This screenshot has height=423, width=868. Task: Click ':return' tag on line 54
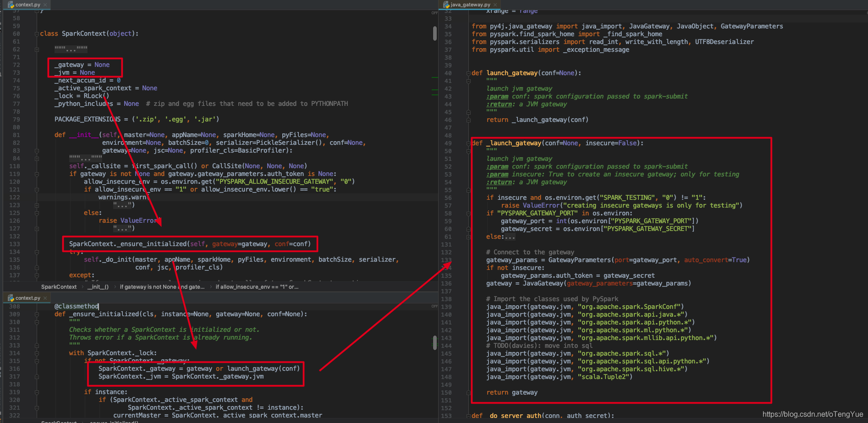pyautogui.click(x=499, y=182)
